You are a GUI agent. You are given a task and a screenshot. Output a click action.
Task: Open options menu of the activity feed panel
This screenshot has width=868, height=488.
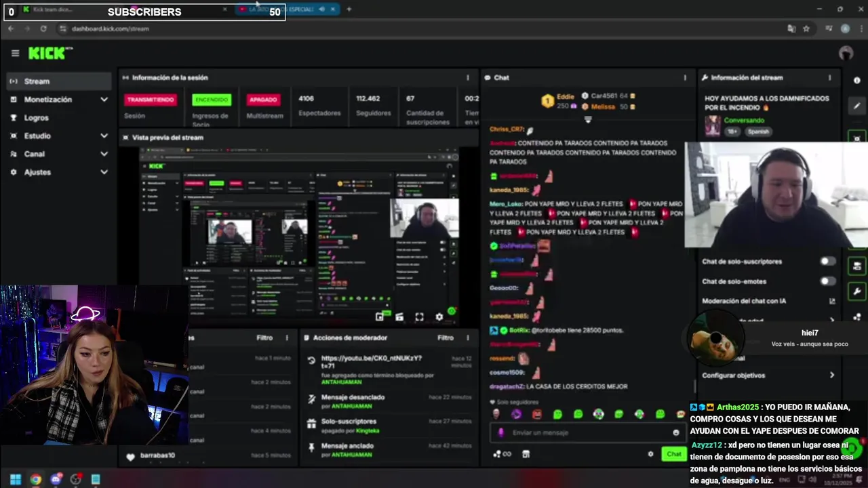click(287, 338)
